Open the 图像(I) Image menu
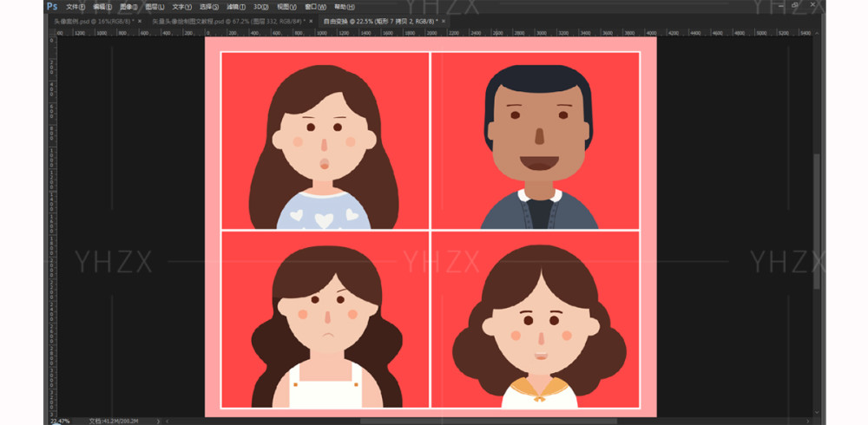The width and height of the screenshot is (868, 425). [x=128, y=7]
